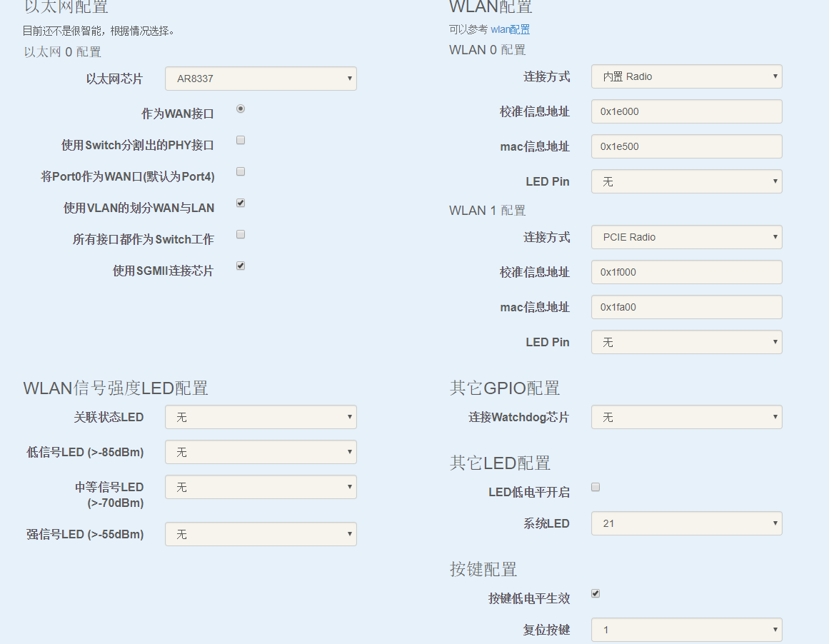Open the 复位按键 dropdown showing 1
829x644 pixels.
pyautogui.click(x=686, y=630)
